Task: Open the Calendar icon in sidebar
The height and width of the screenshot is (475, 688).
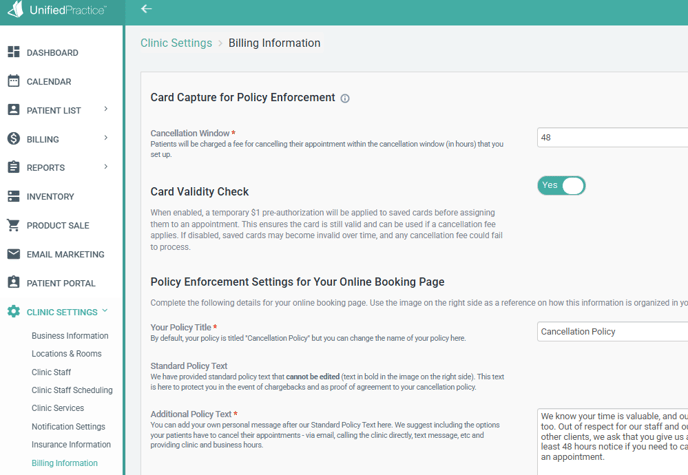Action: click(x=14, y=81)
